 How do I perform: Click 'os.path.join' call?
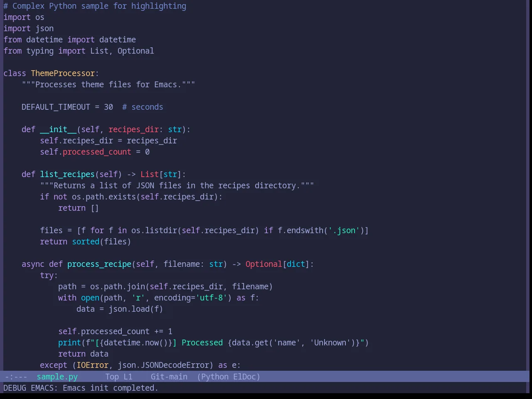(x=118, y=286)
